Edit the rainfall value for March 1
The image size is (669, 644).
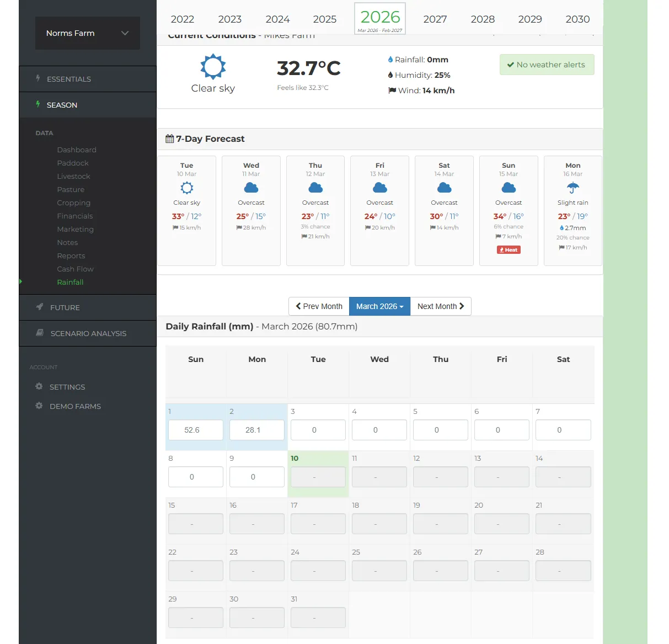(195, 430)
